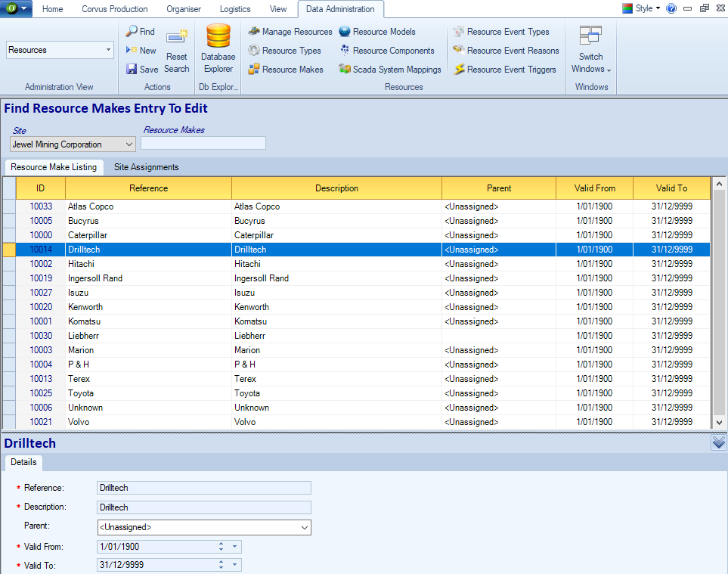Open the Home ribbon tab
This screenshot has width=728, height=574.
(52, 9)
